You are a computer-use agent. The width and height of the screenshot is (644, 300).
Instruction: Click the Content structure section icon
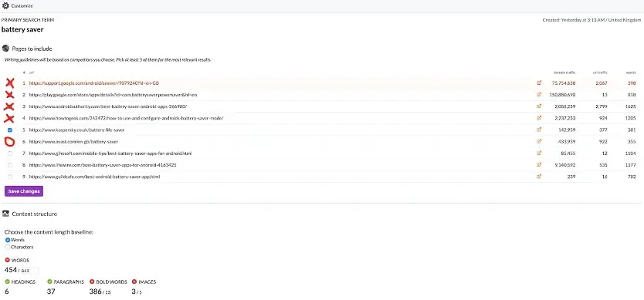point(5,214)
